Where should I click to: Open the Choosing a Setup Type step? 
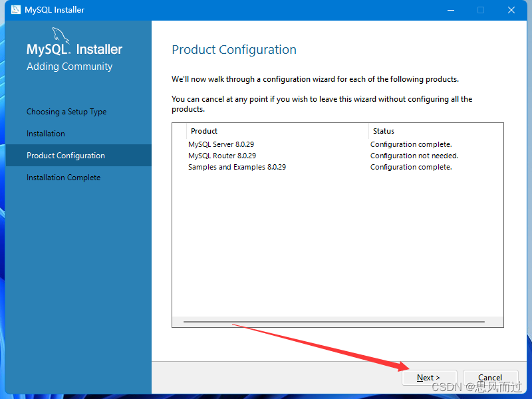66,112
